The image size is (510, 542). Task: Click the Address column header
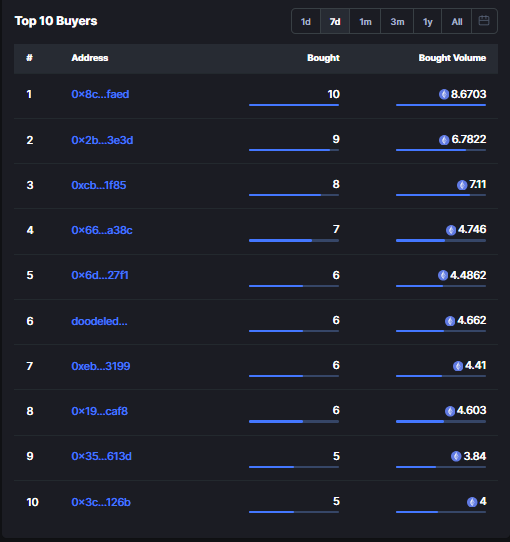pyautogui.click(x=90, y=58)
